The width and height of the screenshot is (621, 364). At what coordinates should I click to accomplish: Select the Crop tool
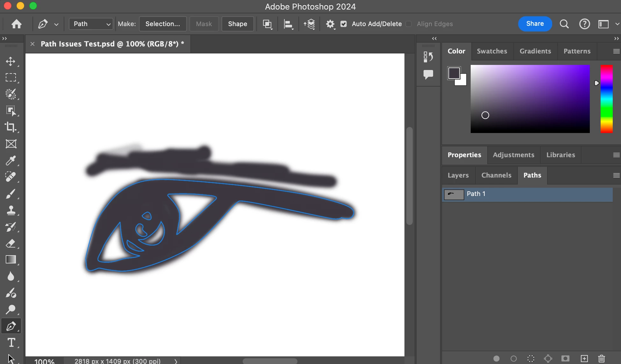11,127
